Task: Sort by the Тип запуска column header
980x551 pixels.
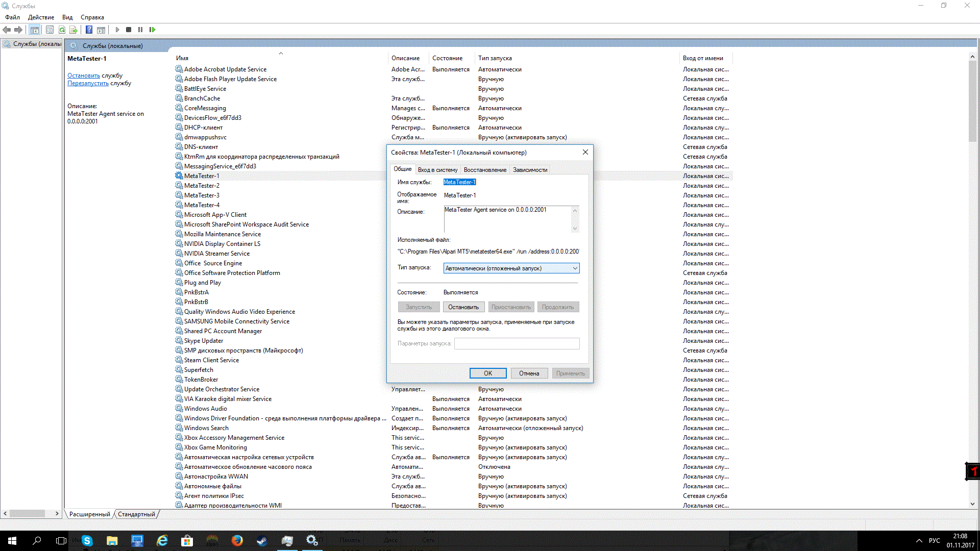Action: click(577, 58)
